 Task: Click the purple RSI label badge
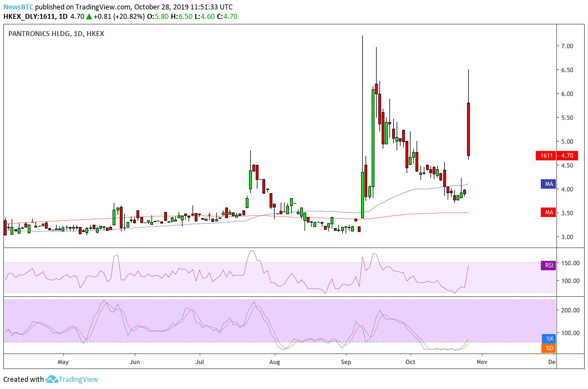point(549,265)
